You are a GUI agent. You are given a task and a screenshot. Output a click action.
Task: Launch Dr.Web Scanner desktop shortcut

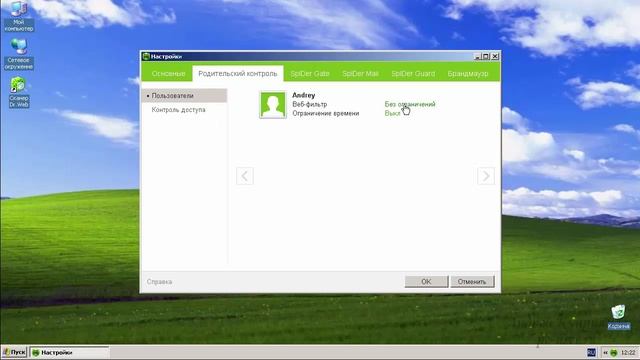coord(19,92)
